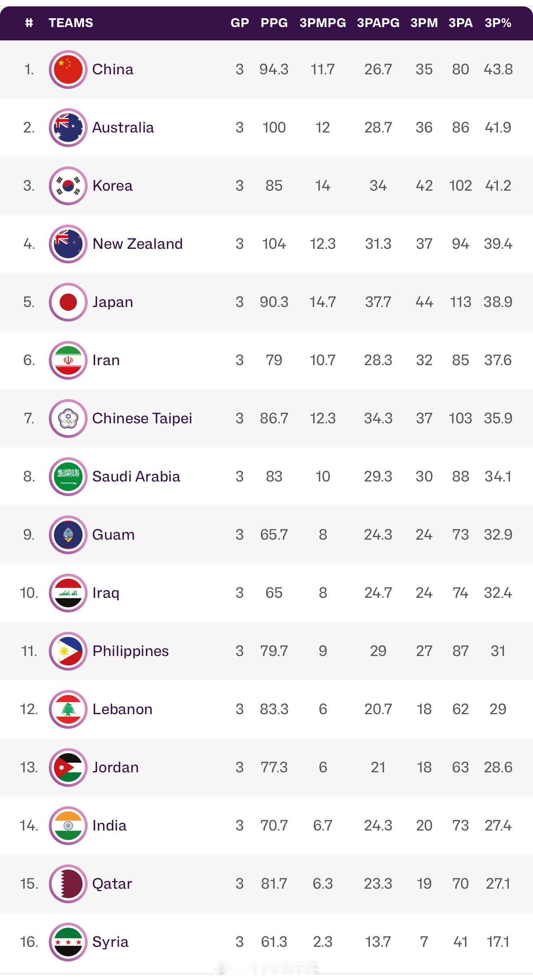533x980 pixels.
Task: Sort by the 3PMPG column header
Action: (x=323, y=23)
